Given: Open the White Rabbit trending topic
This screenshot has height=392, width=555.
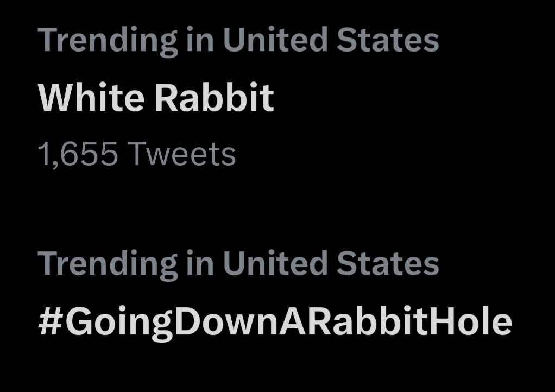Looking at the screenshot, I should click(x=156, y=98).
